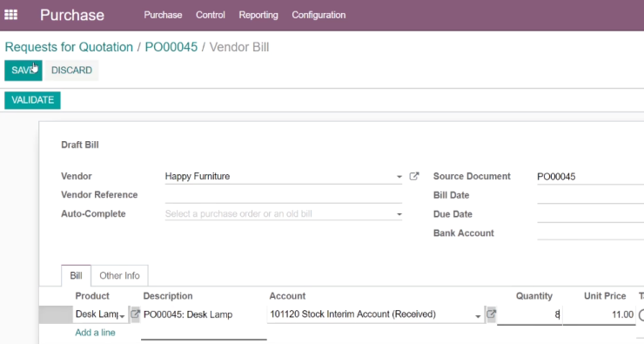
Task: Discard the bill changes
Action: pyautogui.click(x=71, y=71)
